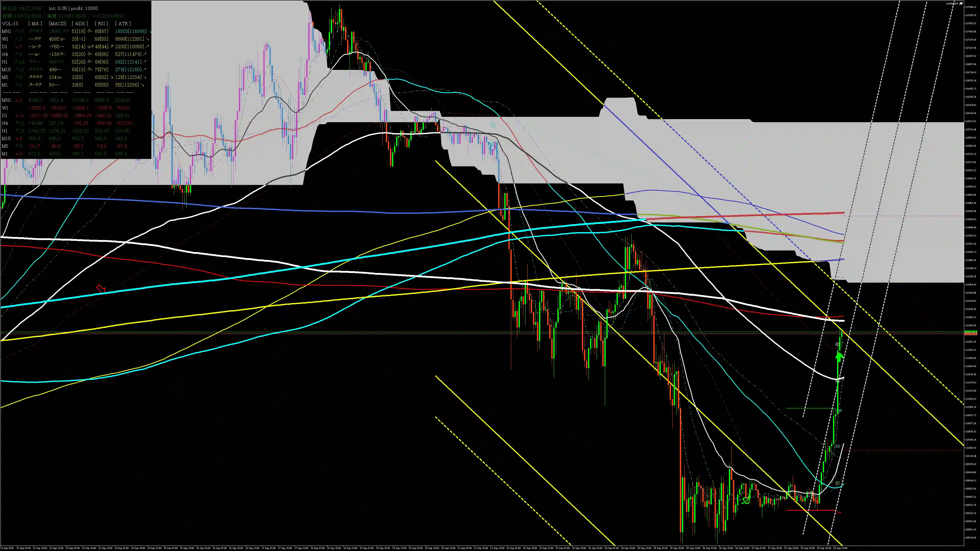Click the [ RSI ] column header
The height and width of the screenshot is (551, 980).
pyautogui.click(x=101, y=23)
